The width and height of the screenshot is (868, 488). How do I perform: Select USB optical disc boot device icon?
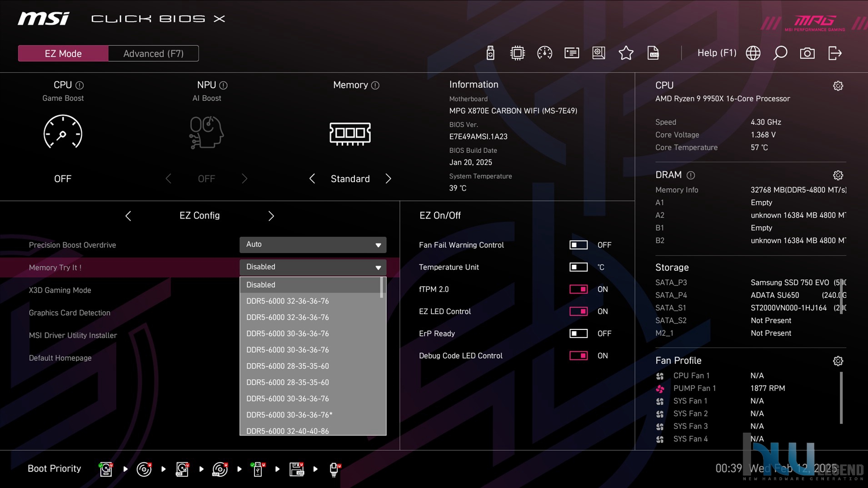[220, 469]
